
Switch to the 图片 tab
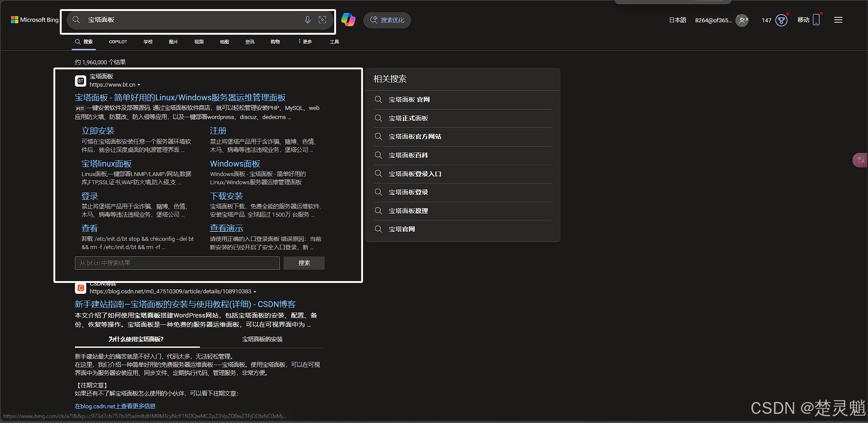pos(174,42)
